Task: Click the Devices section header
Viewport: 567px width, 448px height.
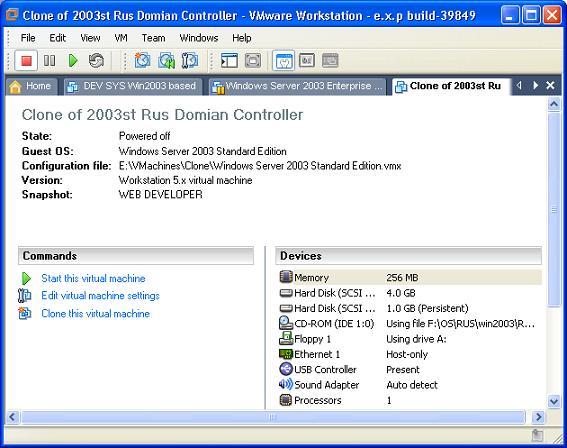Action: (x=408, y=256)
